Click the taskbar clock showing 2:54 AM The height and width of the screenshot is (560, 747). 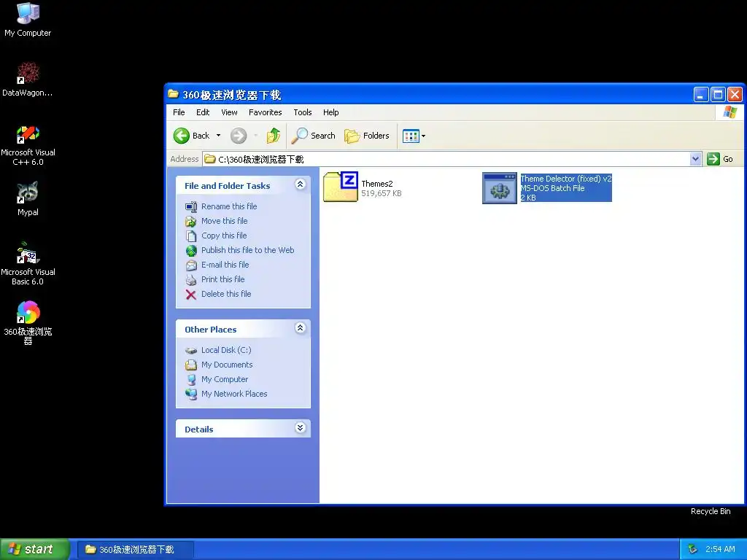(720, 549)
